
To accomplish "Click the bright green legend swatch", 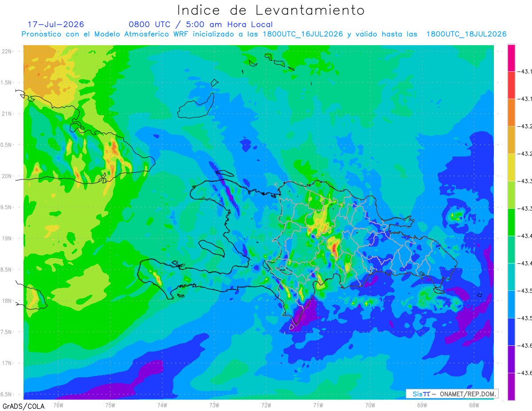I will click(x=511, y=223).
